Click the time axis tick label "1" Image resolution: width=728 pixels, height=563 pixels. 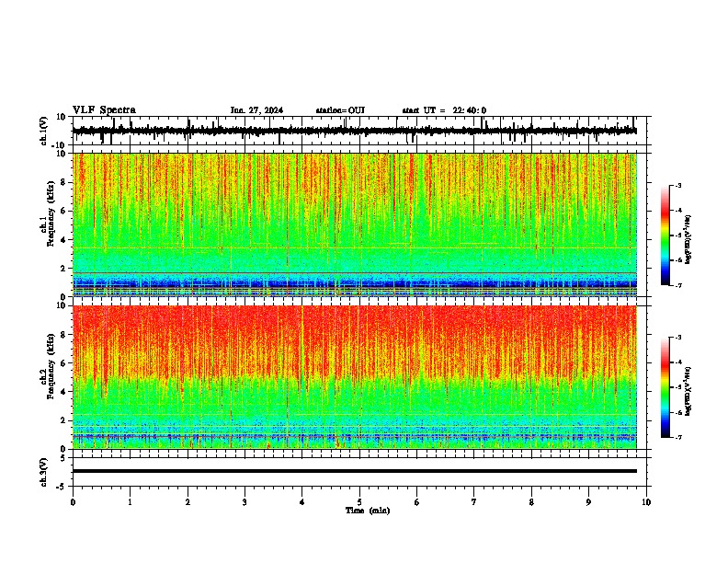(131, 502)
